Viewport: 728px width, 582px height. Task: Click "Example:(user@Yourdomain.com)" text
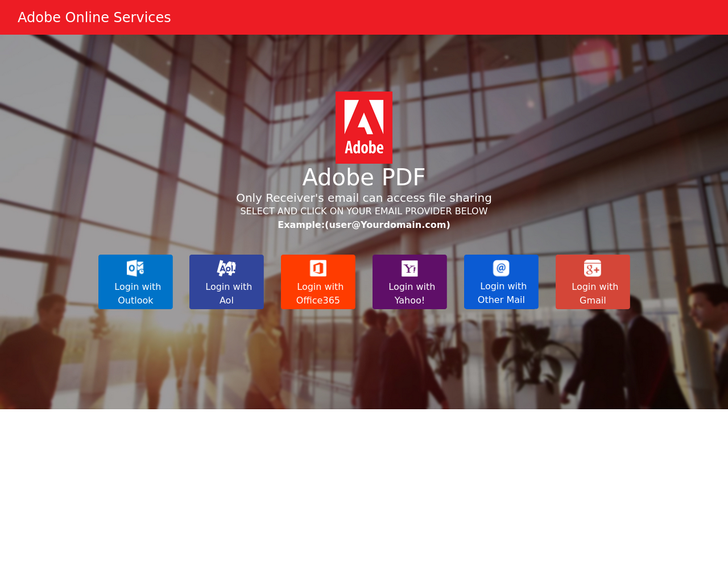click(364, 225)
